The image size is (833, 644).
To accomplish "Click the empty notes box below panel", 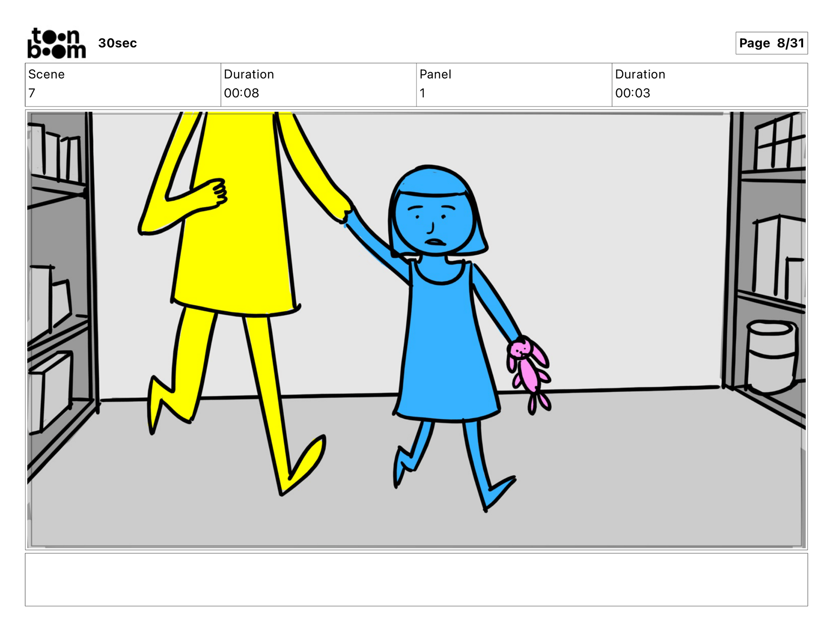I will [x=416, y=579].
